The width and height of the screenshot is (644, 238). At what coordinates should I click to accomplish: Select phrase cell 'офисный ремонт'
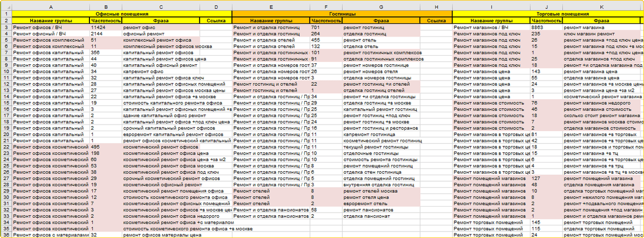pyautogui.click(x=161, y=33)
